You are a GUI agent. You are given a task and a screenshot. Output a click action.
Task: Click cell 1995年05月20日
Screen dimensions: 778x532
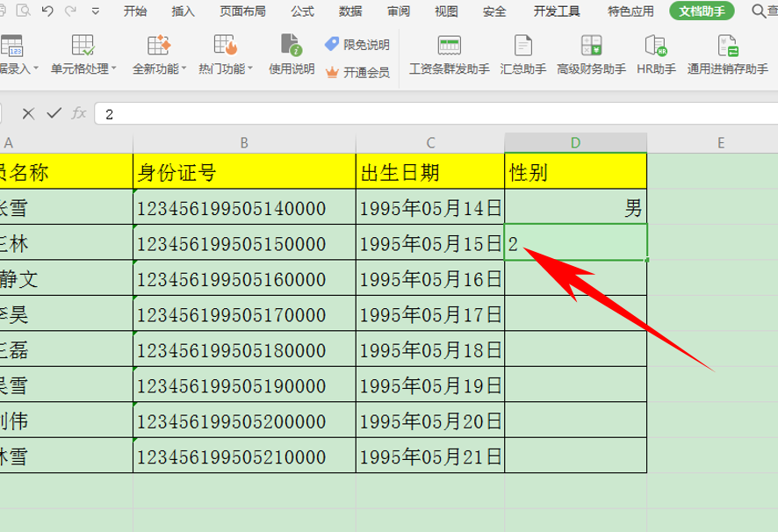coord(430,421)
